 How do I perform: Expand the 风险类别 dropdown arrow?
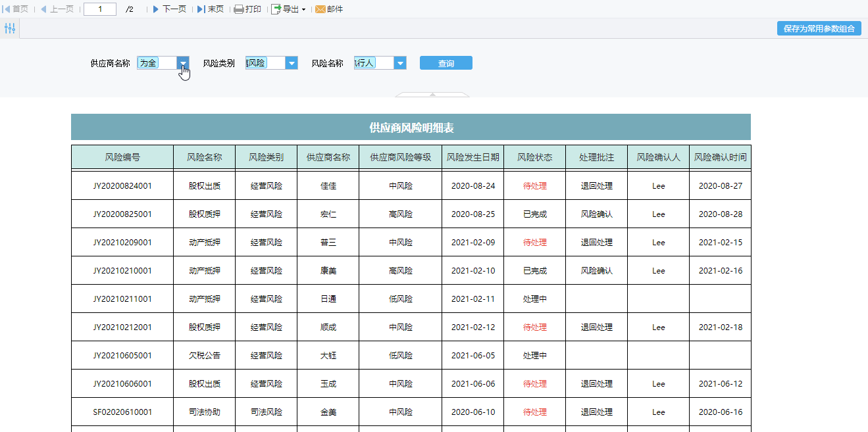[x=292, y=63]
